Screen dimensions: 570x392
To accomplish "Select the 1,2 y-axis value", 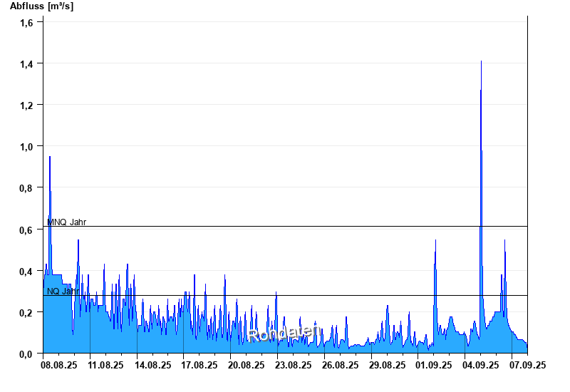I will [x=26, y=105].
